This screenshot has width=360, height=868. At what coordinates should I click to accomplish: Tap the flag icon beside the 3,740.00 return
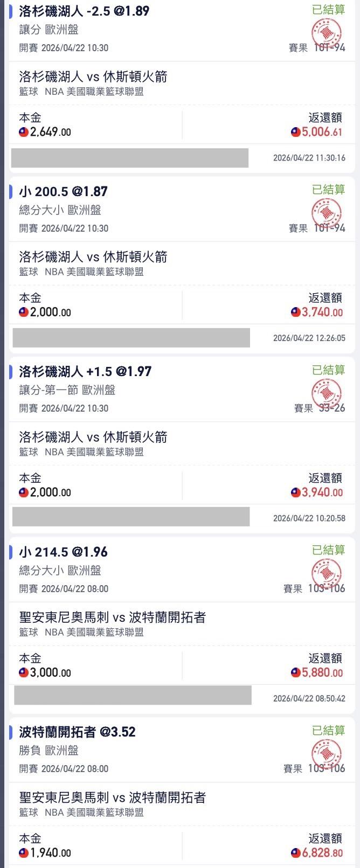[295, 312]
